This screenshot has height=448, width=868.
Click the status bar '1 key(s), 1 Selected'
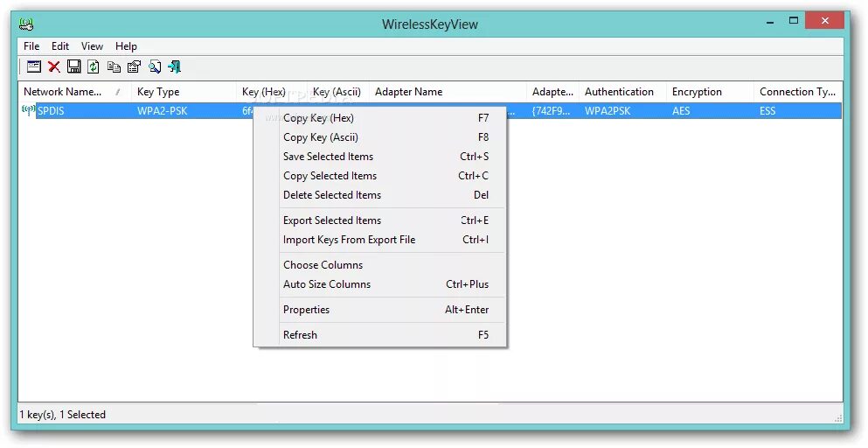coord(63,414)
